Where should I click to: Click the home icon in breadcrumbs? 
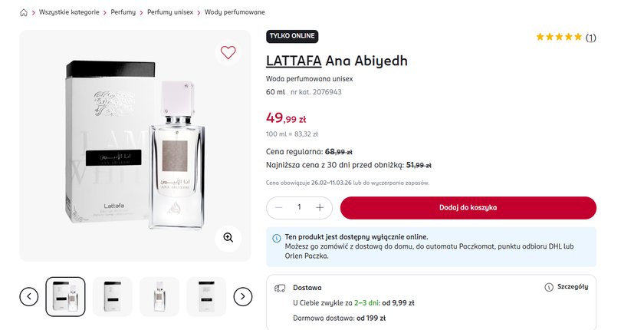click(x=24, y=13)
